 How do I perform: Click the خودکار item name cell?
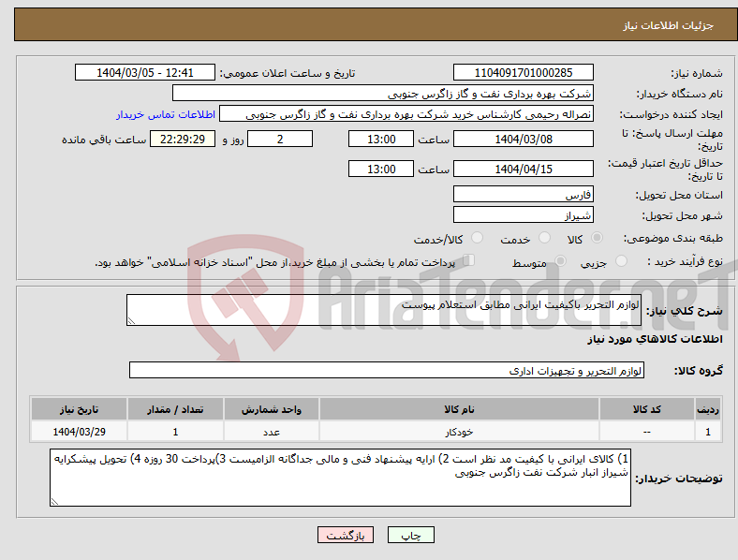tap(459, 432)
